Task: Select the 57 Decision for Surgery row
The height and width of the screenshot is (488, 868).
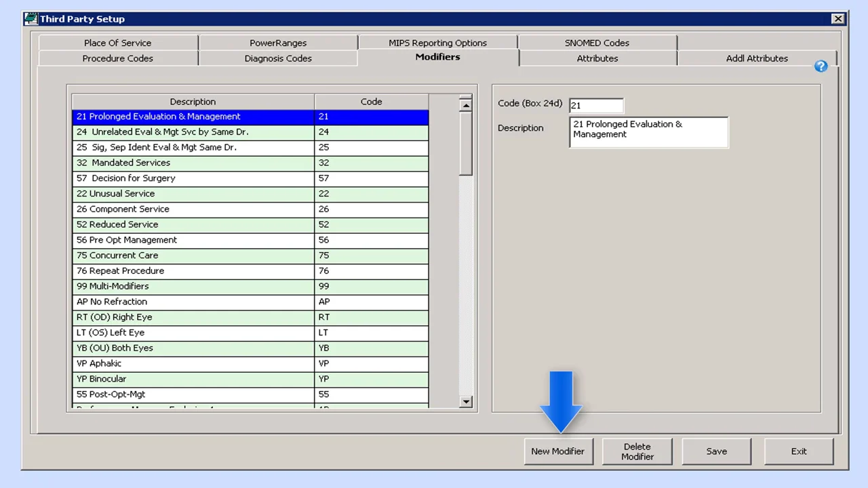Action: tap(193, 178)
